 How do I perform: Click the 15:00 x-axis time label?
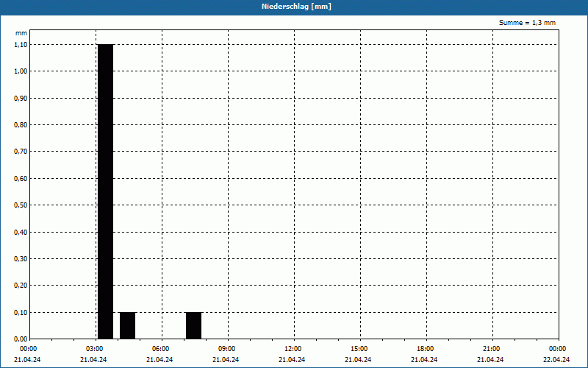coord(359,349)
